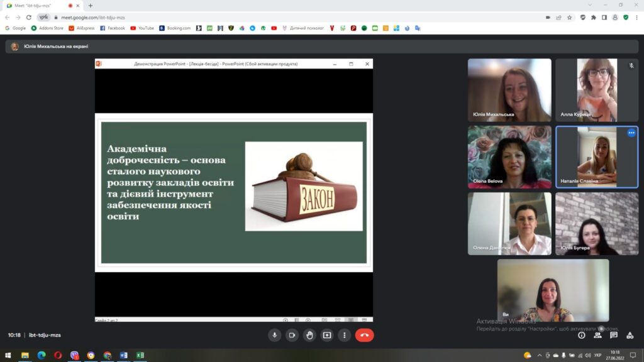Show the participants list panel
Screen dimensions: 644x362
click(x=597, y=335)
